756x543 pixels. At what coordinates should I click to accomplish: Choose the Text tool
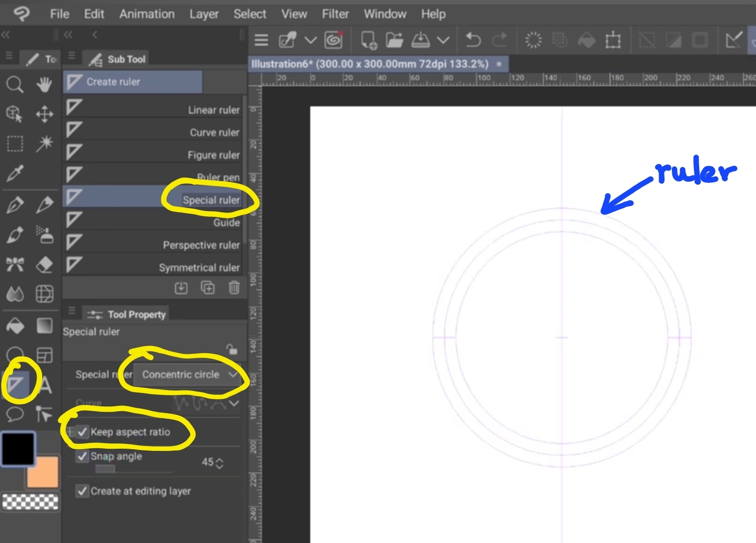(x=45, y=385)
